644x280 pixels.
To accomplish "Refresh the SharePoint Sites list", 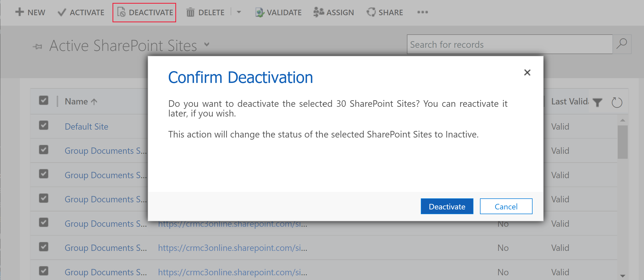I will (617, 102).
